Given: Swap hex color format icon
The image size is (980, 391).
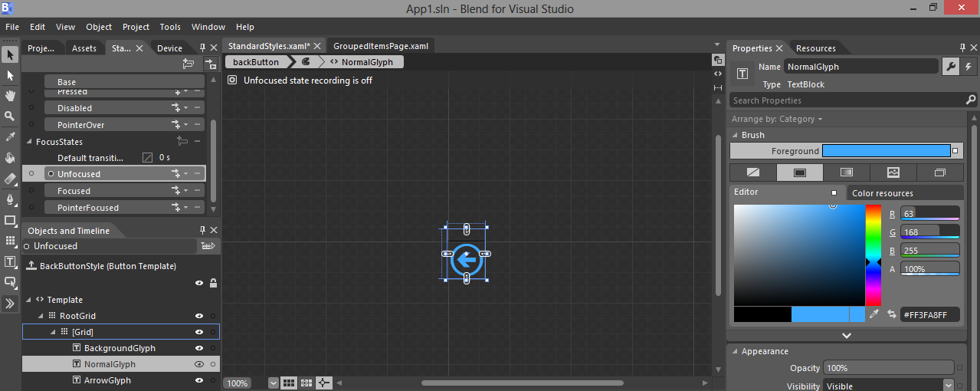Looking at the screenshot, I should 892,314.
